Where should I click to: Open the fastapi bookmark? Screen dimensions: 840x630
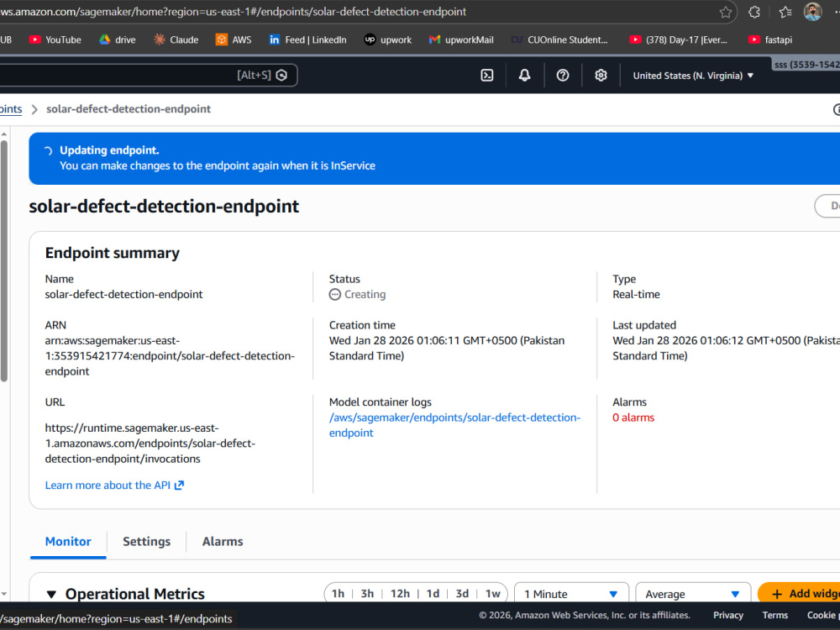(770, 39)
